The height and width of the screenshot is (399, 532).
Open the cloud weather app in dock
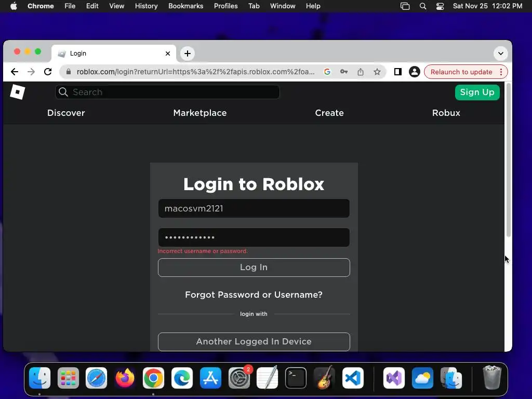click(x=422, y=378)
